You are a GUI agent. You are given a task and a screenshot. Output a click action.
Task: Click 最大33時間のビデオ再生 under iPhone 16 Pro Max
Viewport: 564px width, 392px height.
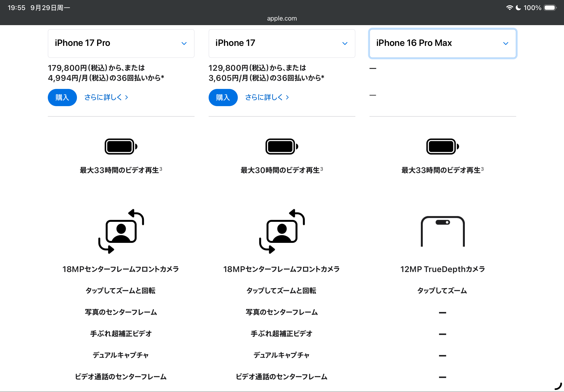click(442, 170)
